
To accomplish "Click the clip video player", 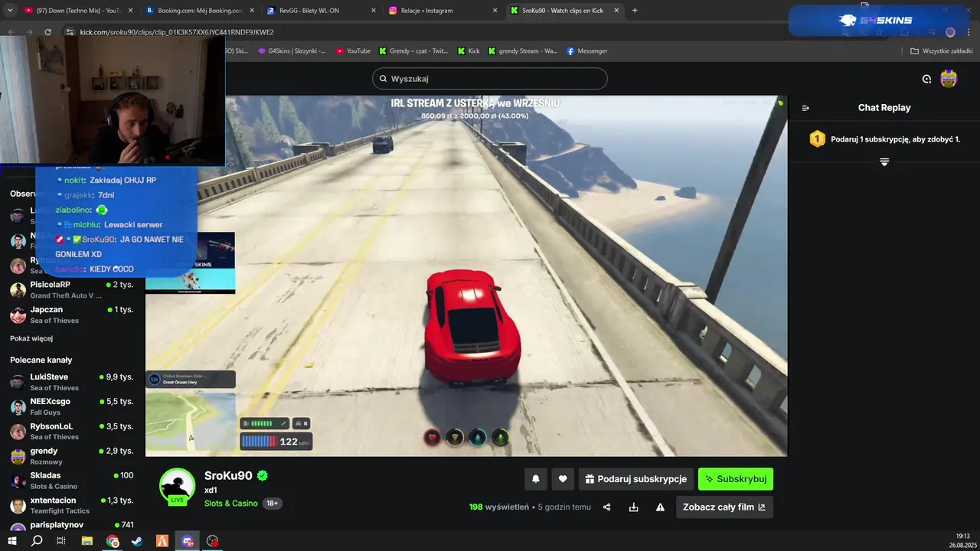I will [466, 275].
